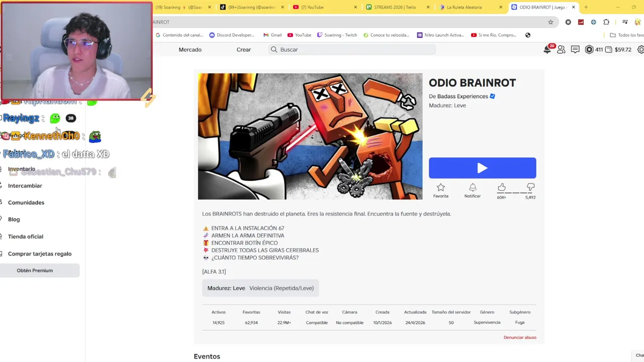Click the Denunciar abuso link
Screen dimensions: 644x362
coord(520,337)
